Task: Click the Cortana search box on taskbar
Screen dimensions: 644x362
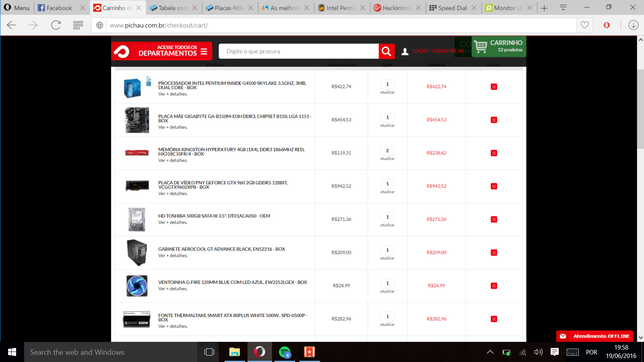Action: (x=111, y=352)
